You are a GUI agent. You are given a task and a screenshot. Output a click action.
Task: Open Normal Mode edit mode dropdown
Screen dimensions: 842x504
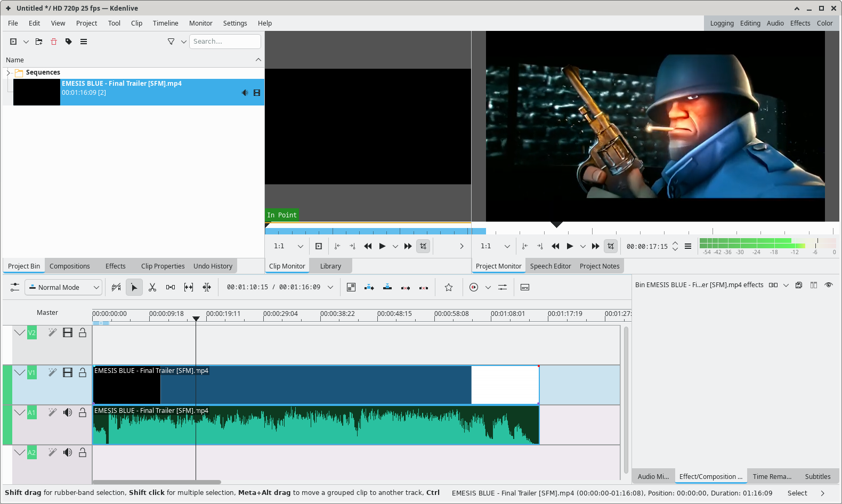click(63, 287)
